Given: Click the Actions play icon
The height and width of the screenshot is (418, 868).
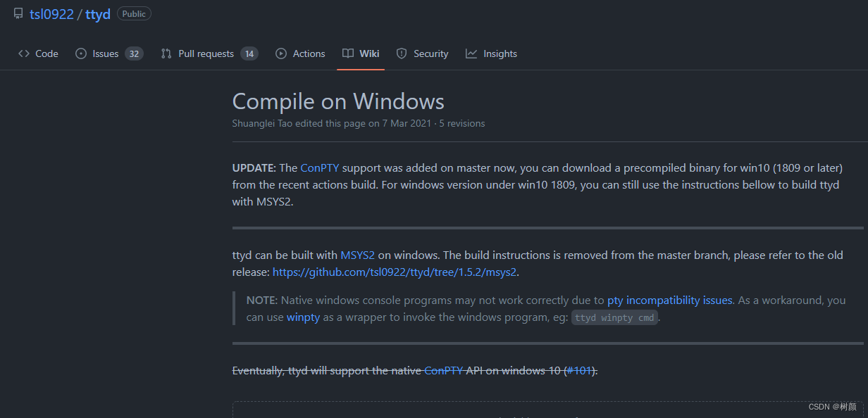Looking at the screenshot, I should tap(280, 53).
